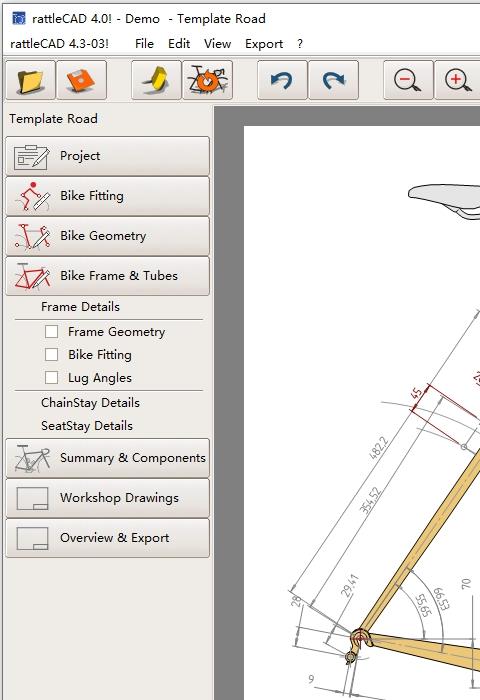Click the red cyclist Bike Fitting icon
Screen dimensions: 480x700
32,196
